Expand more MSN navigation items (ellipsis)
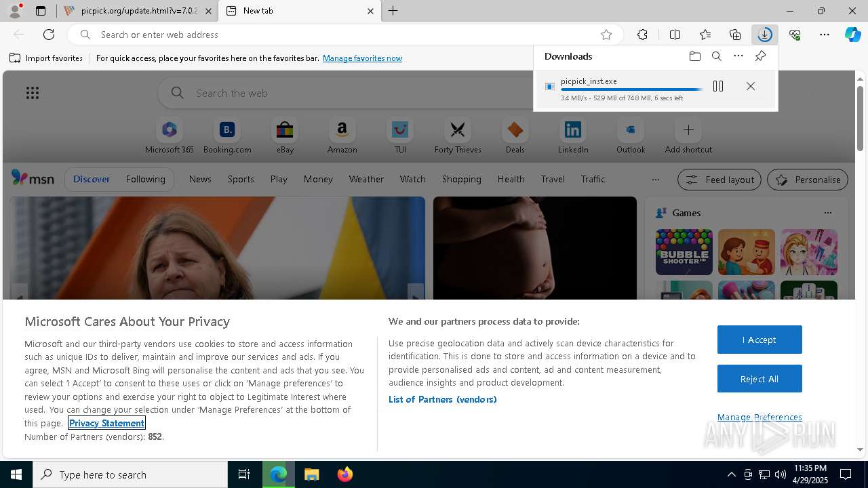Viewport: 868px width, 488px height. click(x=655, y=180)
